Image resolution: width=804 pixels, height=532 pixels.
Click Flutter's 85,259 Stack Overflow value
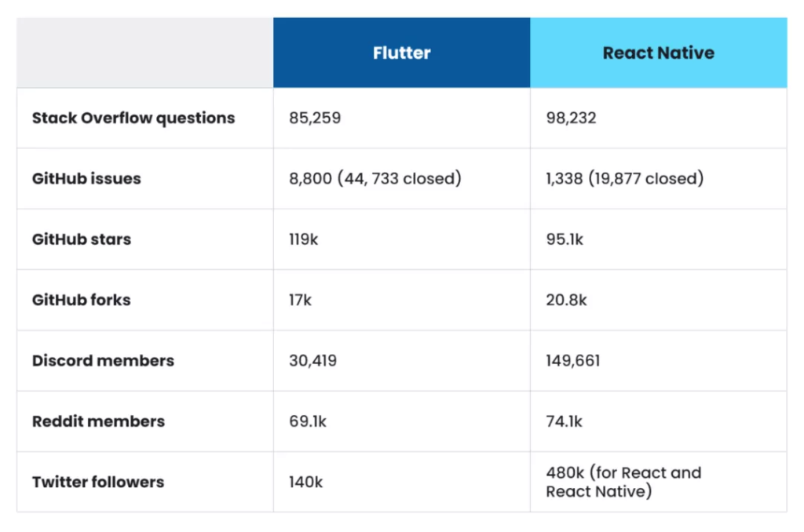(315, 118)
